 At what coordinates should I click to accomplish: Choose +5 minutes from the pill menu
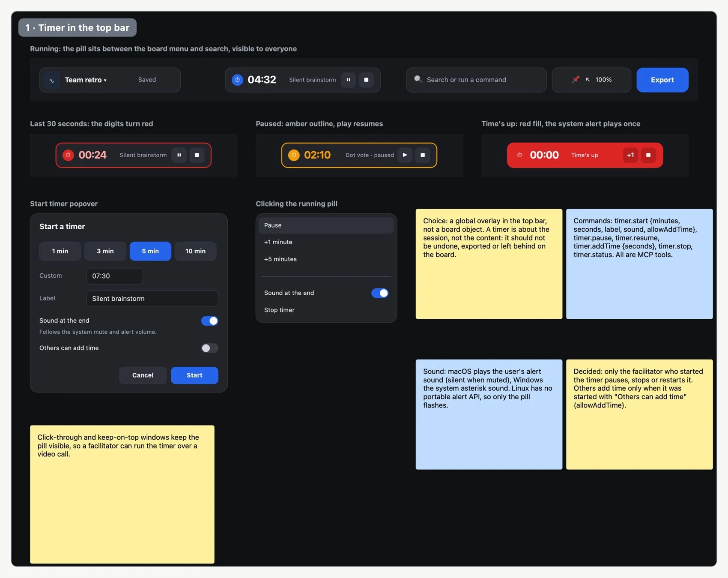326,259
